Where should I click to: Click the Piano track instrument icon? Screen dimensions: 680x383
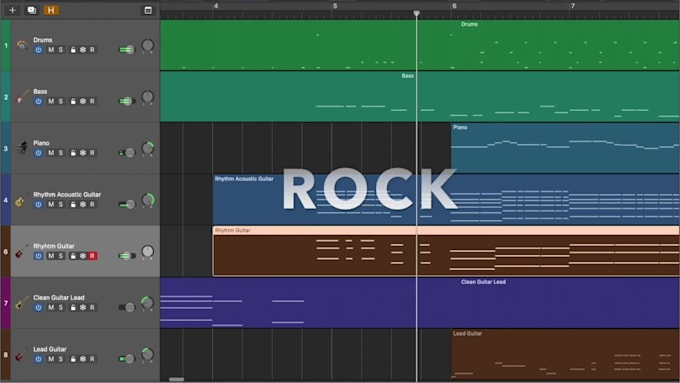tap(22, 147)
